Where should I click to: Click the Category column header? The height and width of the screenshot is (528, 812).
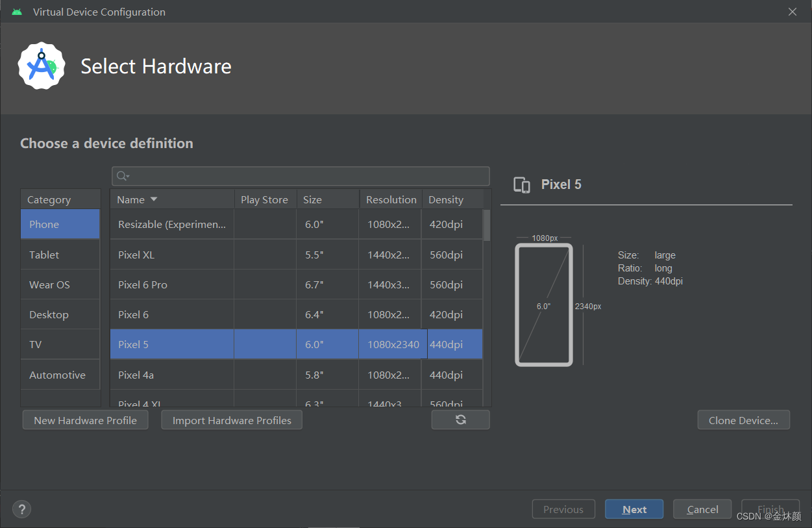[60, 199]
